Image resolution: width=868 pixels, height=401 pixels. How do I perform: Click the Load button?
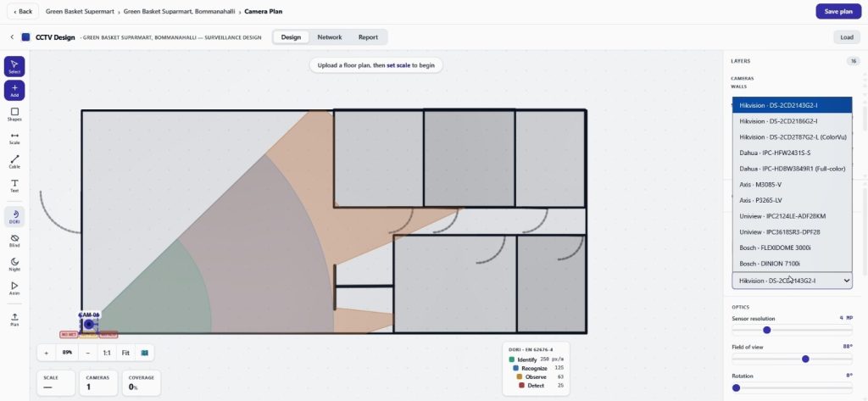847,37
